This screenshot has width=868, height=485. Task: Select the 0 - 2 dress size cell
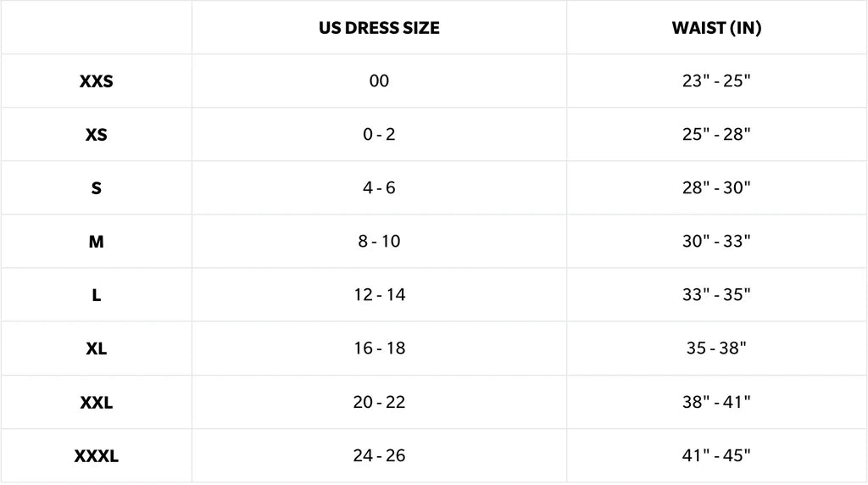pos(379,135)
